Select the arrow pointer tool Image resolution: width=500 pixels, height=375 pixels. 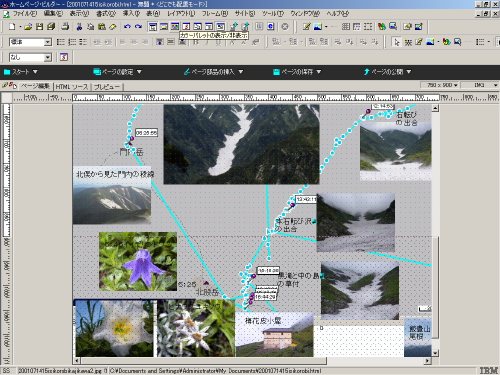tap(397, 42)
